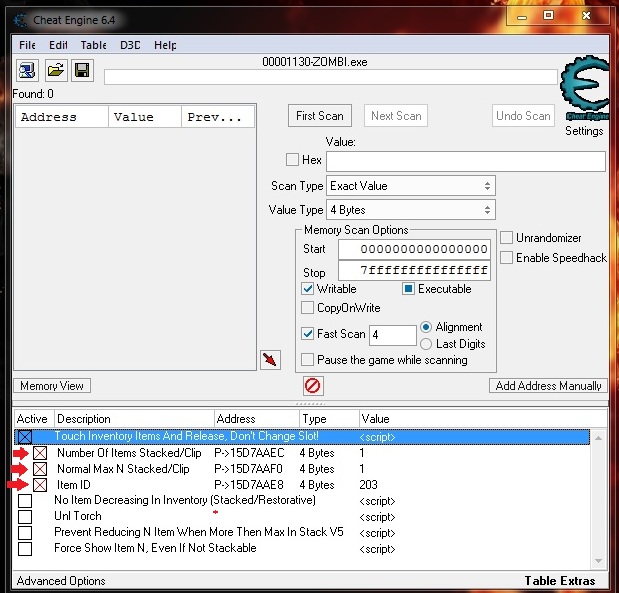Screen dimensions: 619x593
Task: Open the D3D menu
Action: [130, 45]
